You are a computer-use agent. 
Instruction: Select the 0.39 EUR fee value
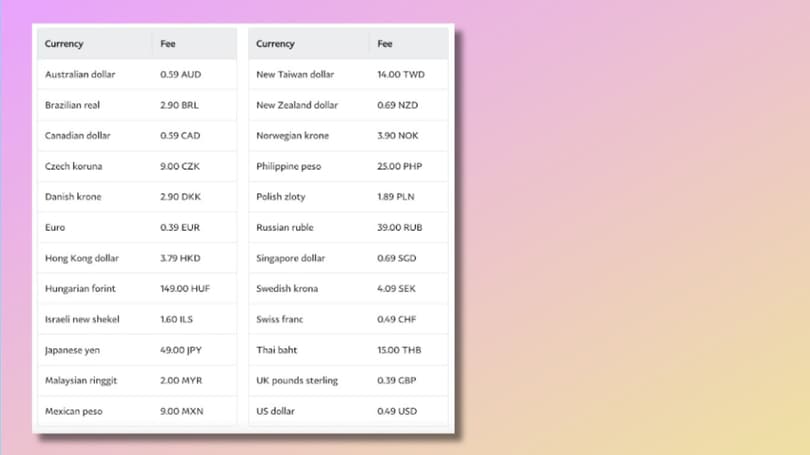click(x=180, y=227)
